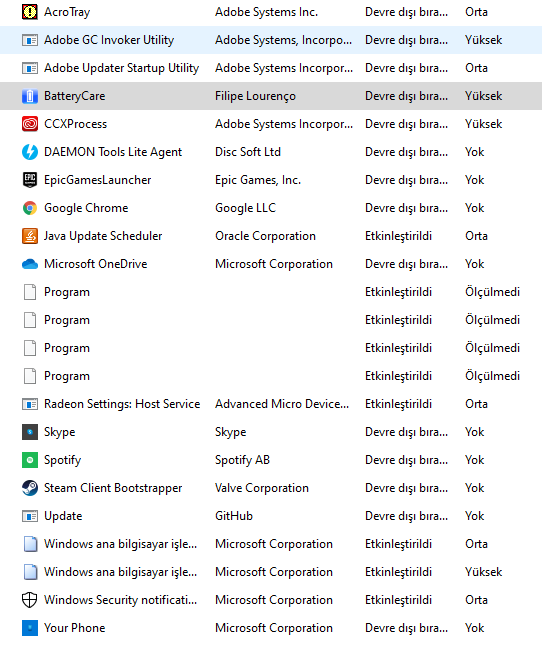Select Google Chrome startup entry name
The height and width of the screenshot is (654, 542).
pyautogui.click(x=86, y=208)
